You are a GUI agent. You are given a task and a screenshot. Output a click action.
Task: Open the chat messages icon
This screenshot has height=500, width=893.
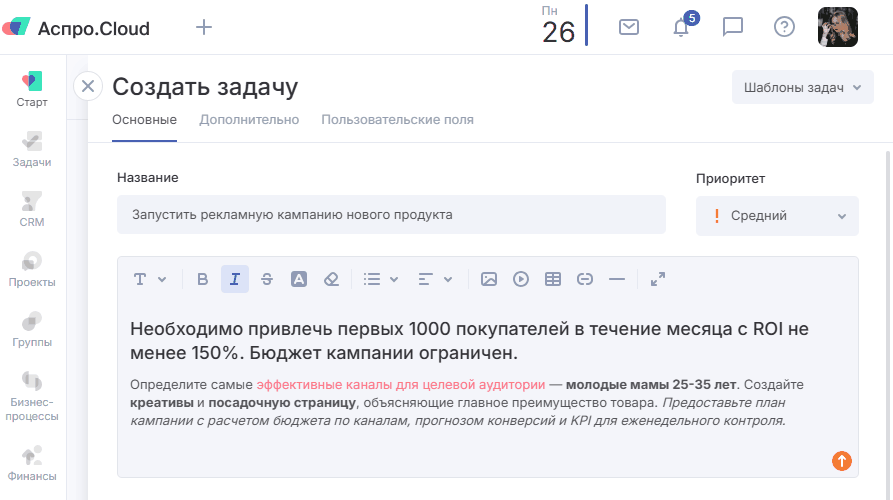[733, 27]
